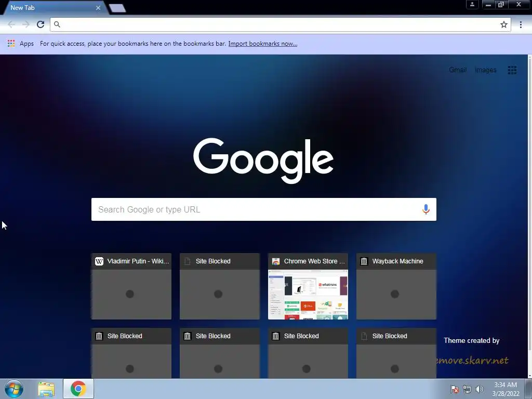The image size is (532, 399).
Task: Open the Gmail link
Action: [458, 70]
